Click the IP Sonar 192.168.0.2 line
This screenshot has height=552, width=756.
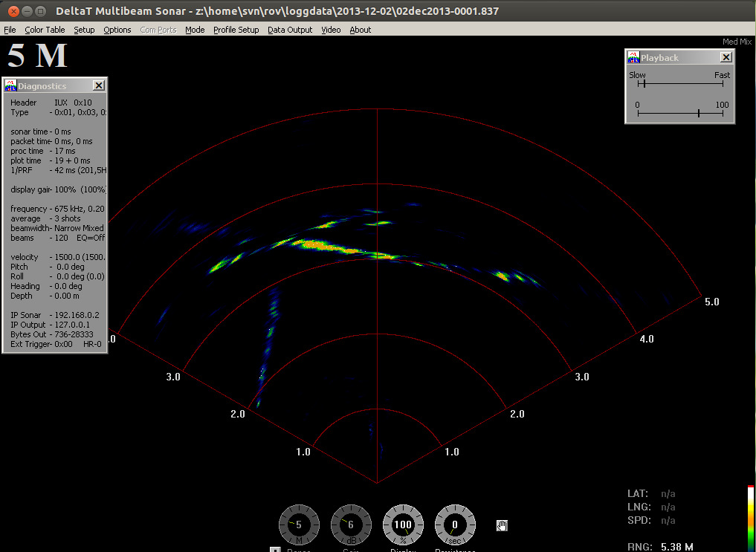pyautogui.click(x=55, y=315)
